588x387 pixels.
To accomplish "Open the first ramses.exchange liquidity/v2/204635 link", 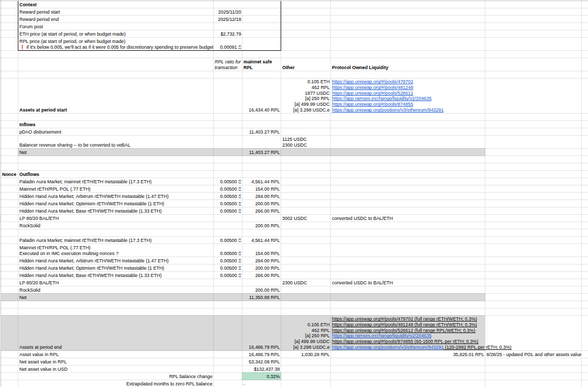I will 382,98.
